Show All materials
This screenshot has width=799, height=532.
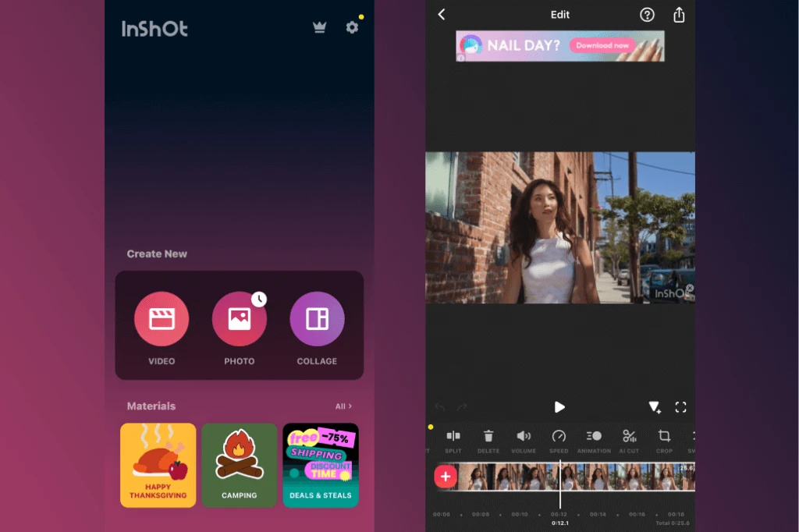pos(343,406)
